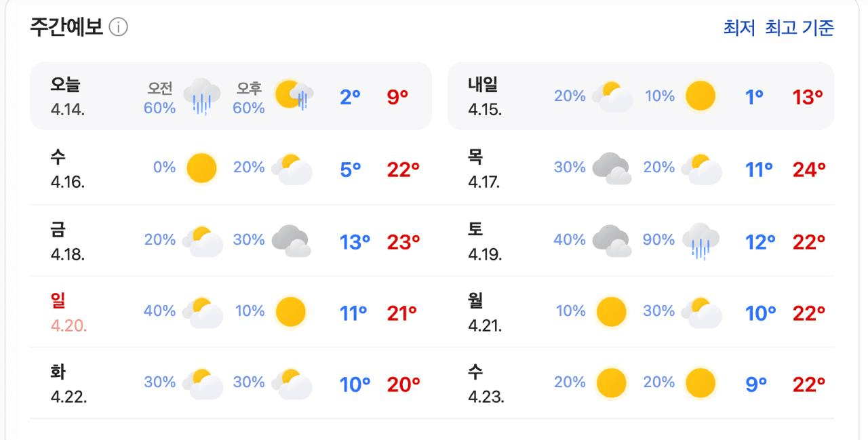Screen dimensions: 868x440
Task: Click the info icon beside 주간예보
Action: point(119,28)
